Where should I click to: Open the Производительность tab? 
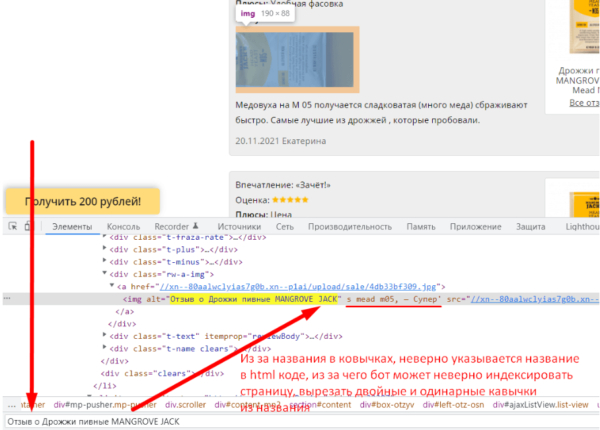coord(350,226)
